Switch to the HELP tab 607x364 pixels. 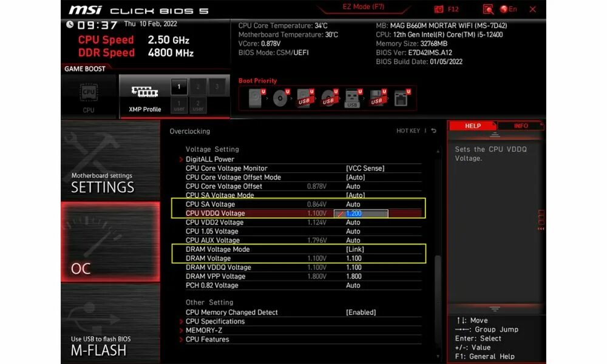point(473,126)
